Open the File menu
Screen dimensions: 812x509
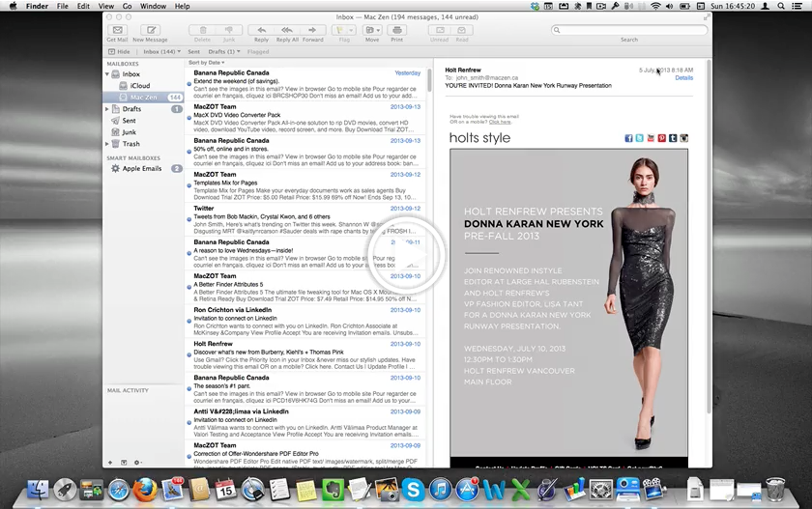pos(63,6)
